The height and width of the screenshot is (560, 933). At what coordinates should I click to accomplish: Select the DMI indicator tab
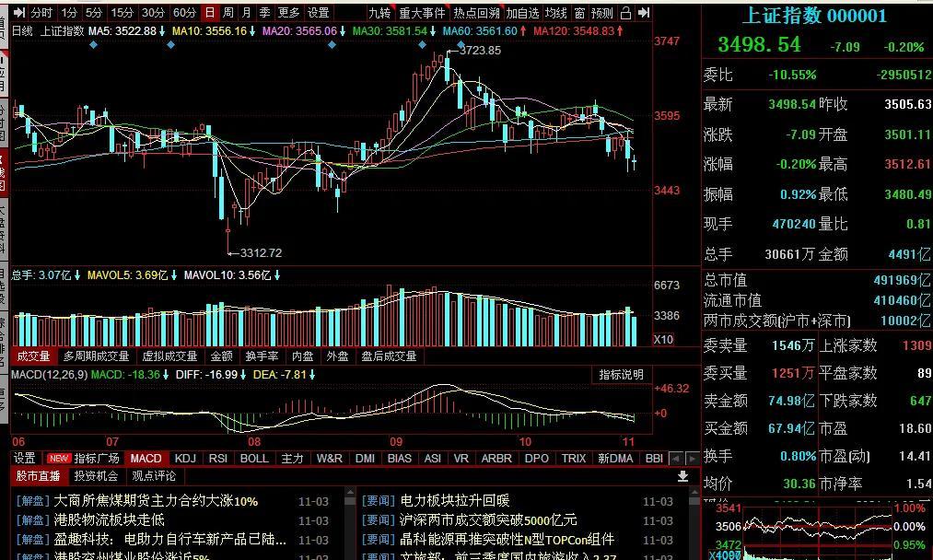(365, 459)
